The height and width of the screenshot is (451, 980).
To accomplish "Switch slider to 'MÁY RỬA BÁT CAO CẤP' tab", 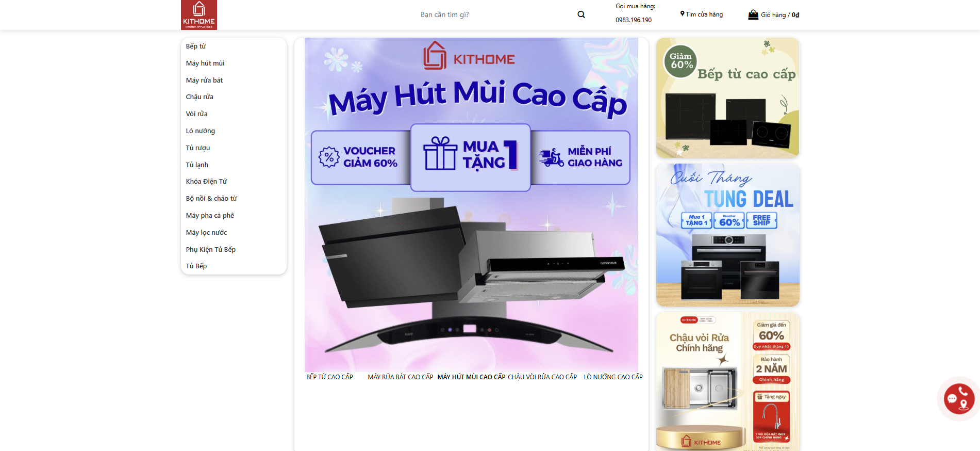I will point(401,377).
